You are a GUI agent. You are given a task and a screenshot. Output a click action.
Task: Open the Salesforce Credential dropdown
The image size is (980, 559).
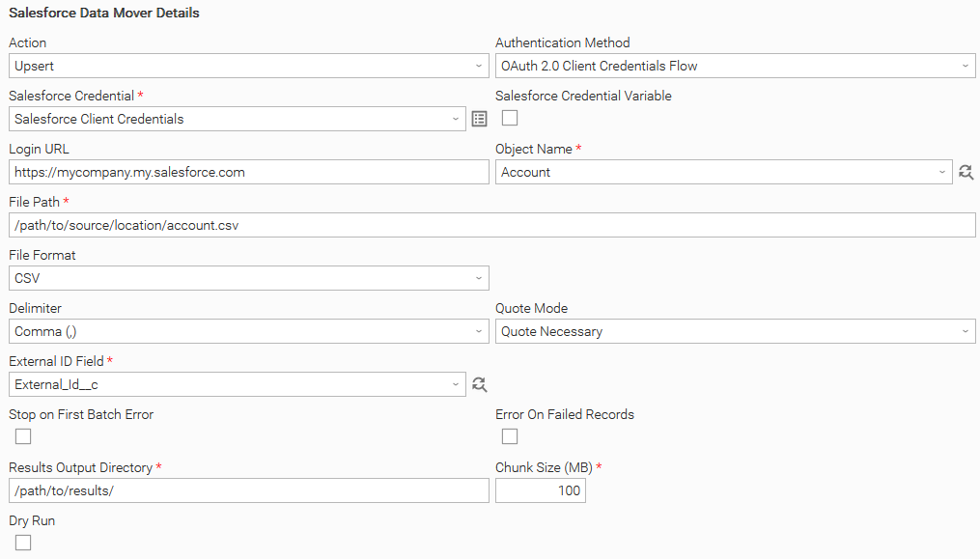coord(238,119)
